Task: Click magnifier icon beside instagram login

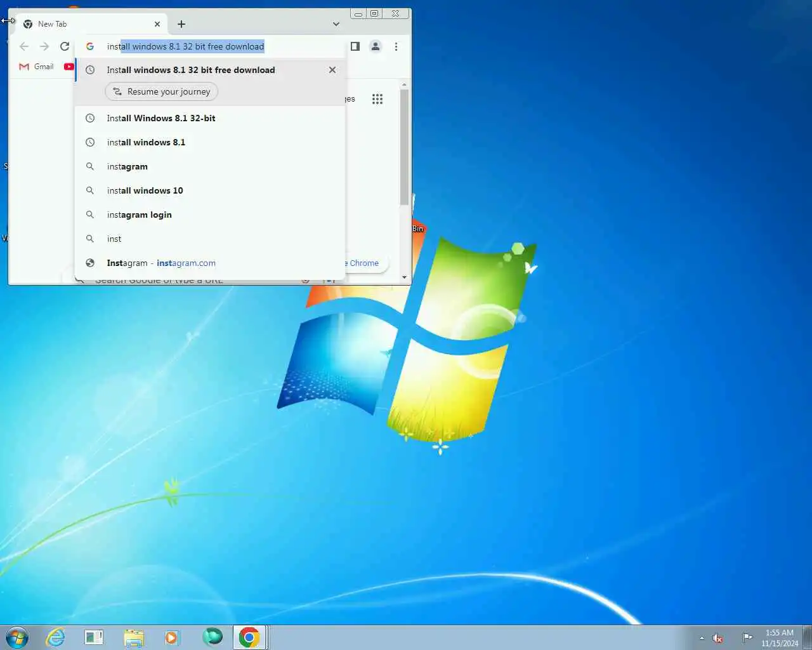Action: tap(90, 215)
